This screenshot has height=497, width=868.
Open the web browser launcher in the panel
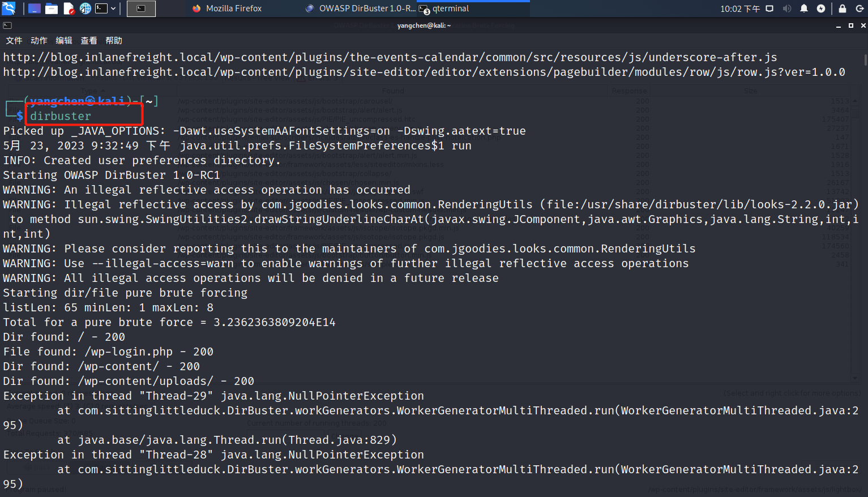click(85, 8)
